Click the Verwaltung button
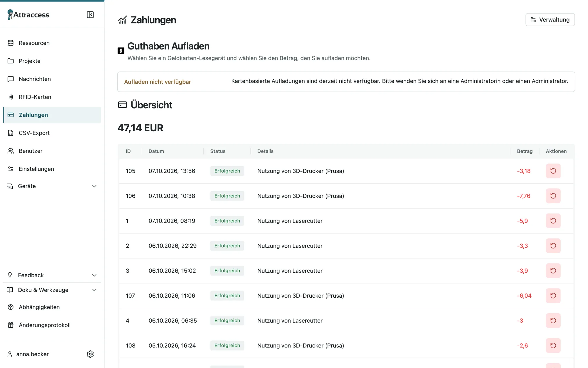The width and height of the screenshot is (588, 368). click(550, 20)
